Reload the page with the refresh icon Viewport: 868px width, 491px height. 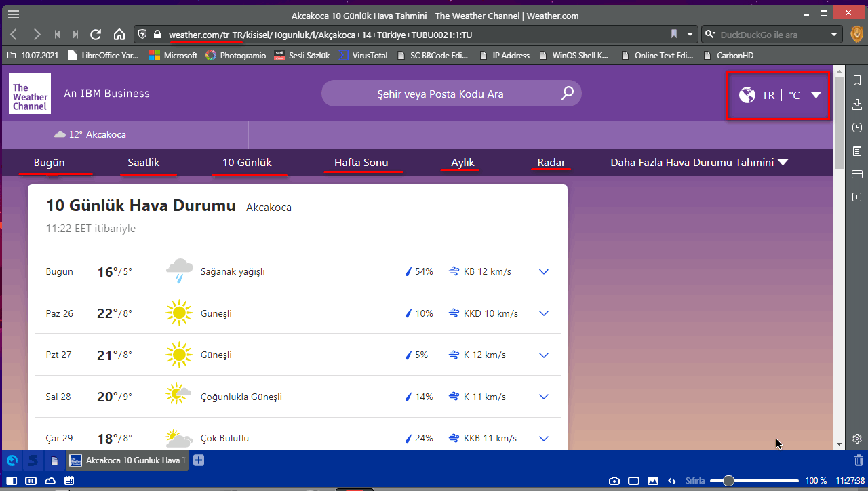[x=96, y=34]
